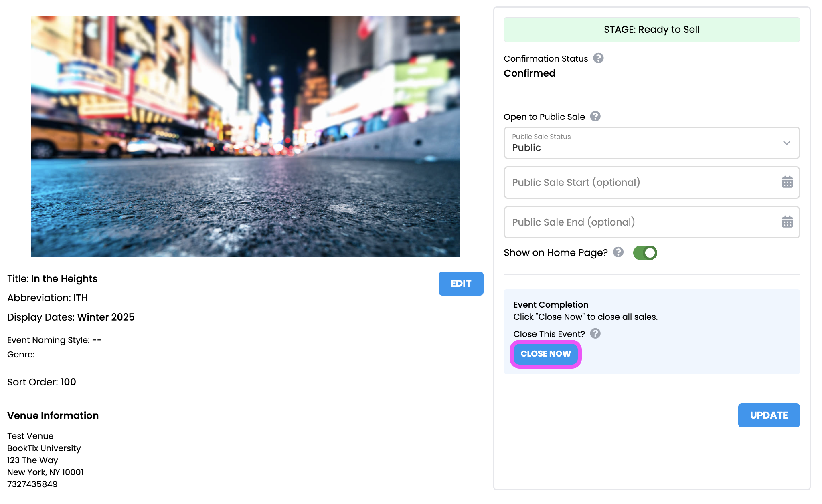Click the 'Click "Close Now" to close all sales.' text

pos(585,317)
